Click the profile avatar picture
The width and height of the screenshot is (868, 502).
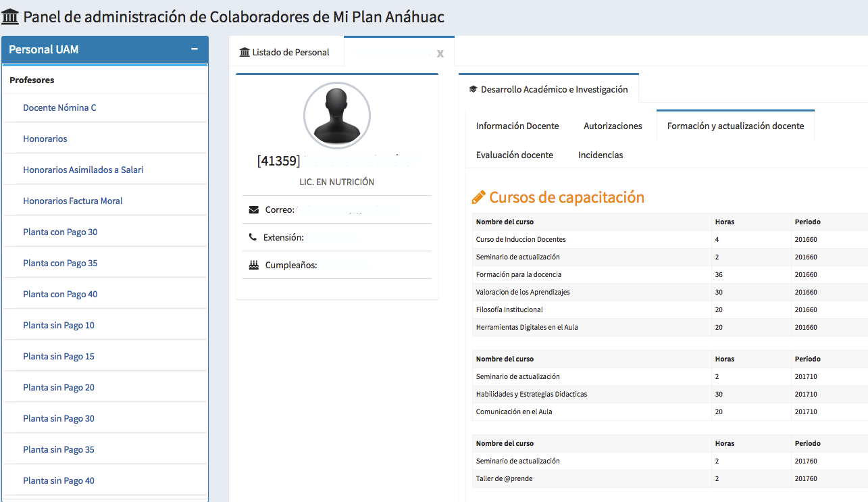(336, 116)
